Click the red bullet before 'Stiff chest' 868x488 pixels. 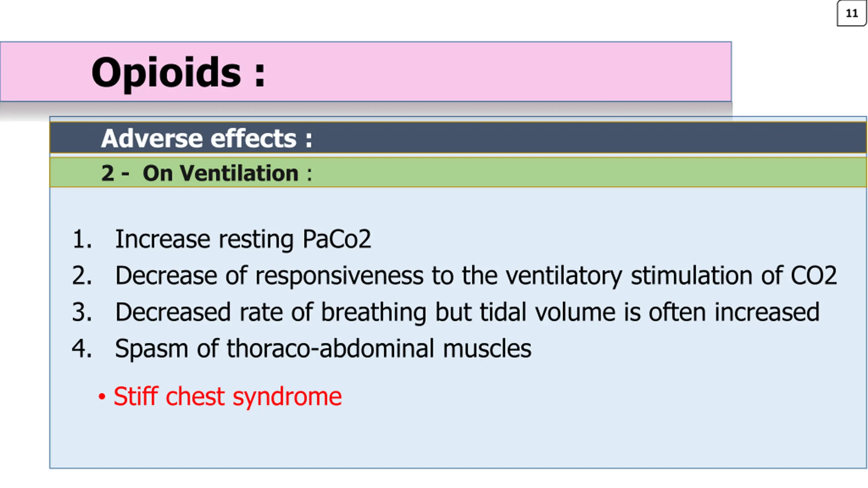click(102, 396)
